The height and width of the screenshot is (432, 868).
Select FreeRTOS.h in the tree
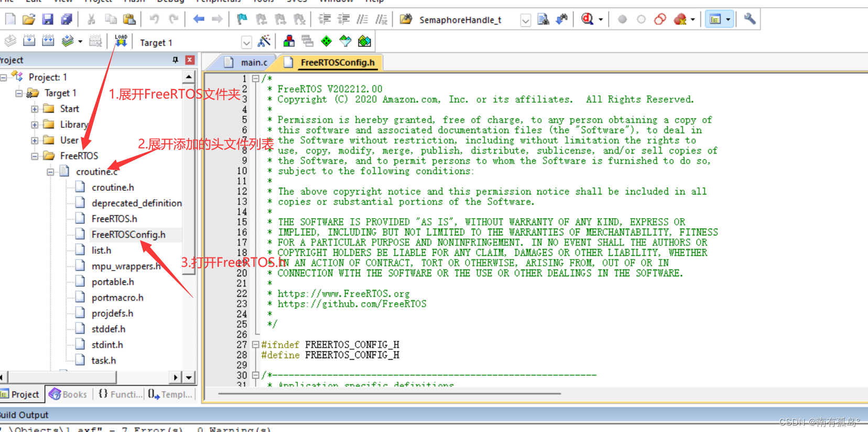114,219
